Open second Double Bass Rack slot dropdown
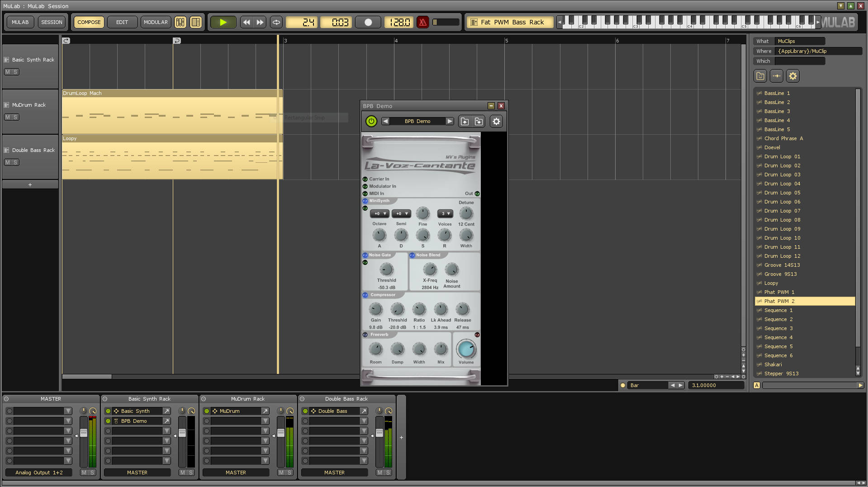868x487 pixels. click(364, 421)
